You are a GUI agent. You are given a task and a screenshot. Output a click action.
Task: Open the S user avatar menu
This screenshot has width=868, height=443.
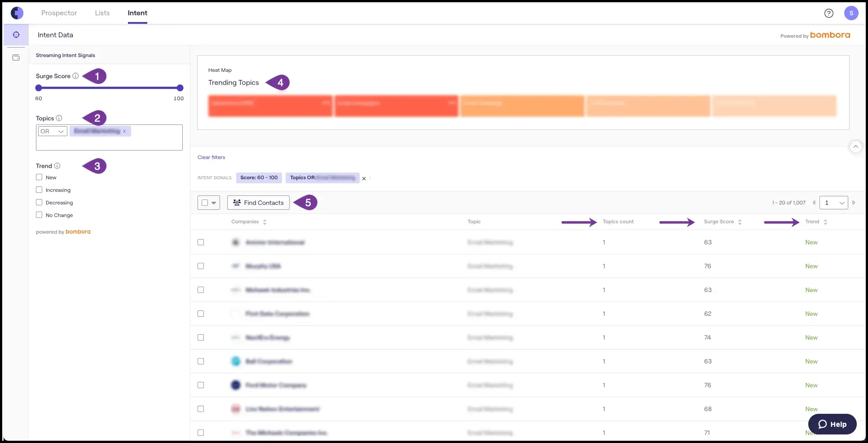[x=851, y=13]
